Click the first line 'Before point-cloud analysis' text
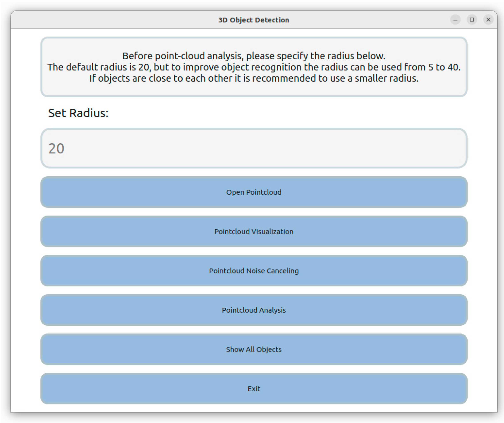This screenshot has width=504, height=423. (254, 56)
